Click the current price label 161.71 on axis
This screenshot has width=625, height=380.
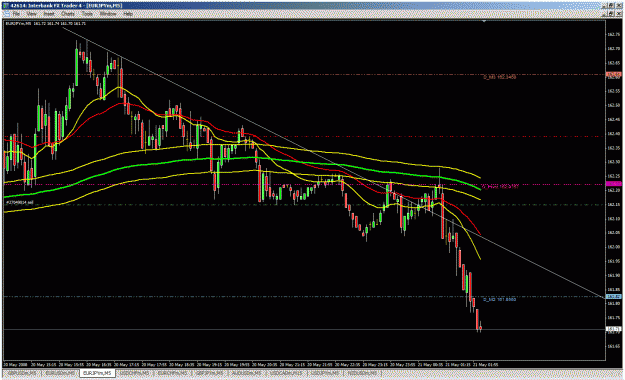(613, 329)
